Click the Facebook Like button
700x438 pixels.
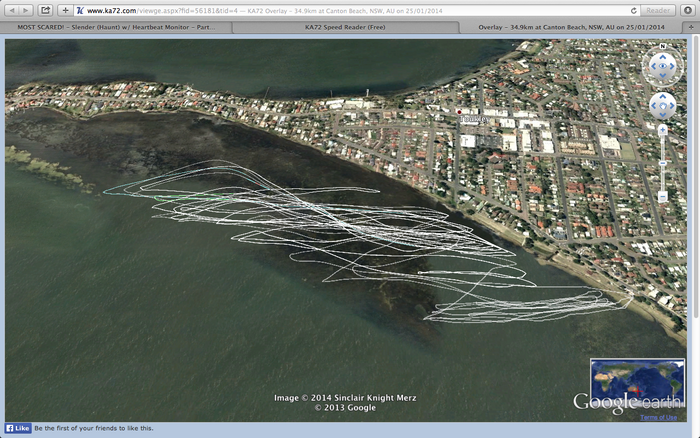18,428
